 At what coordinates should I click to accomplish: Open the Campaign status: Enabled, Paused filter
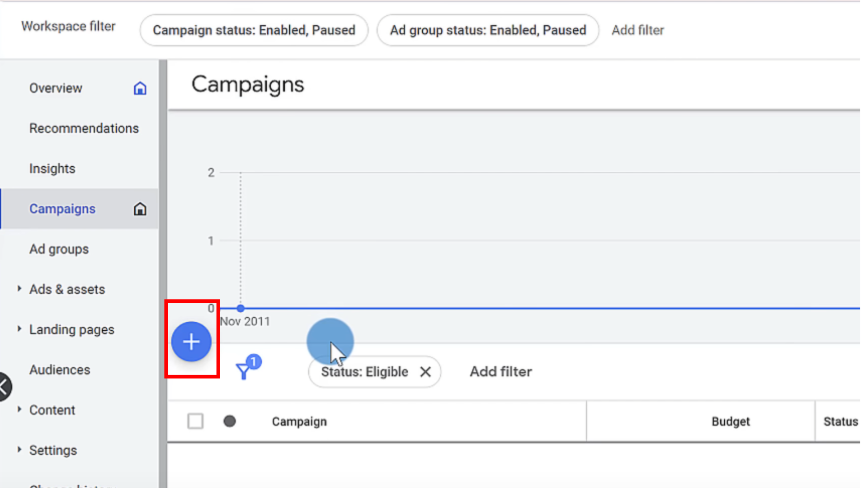tap(254, 30)
